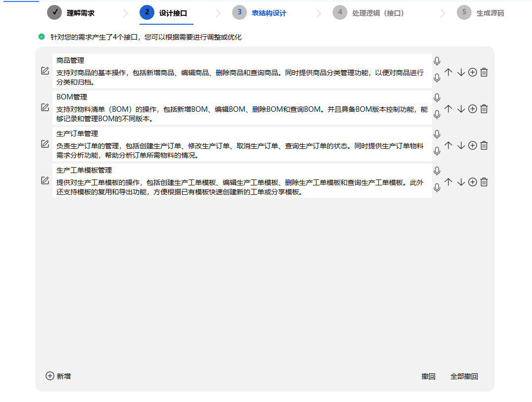Click the BOM管理 title field

click(x=242, y=97)
